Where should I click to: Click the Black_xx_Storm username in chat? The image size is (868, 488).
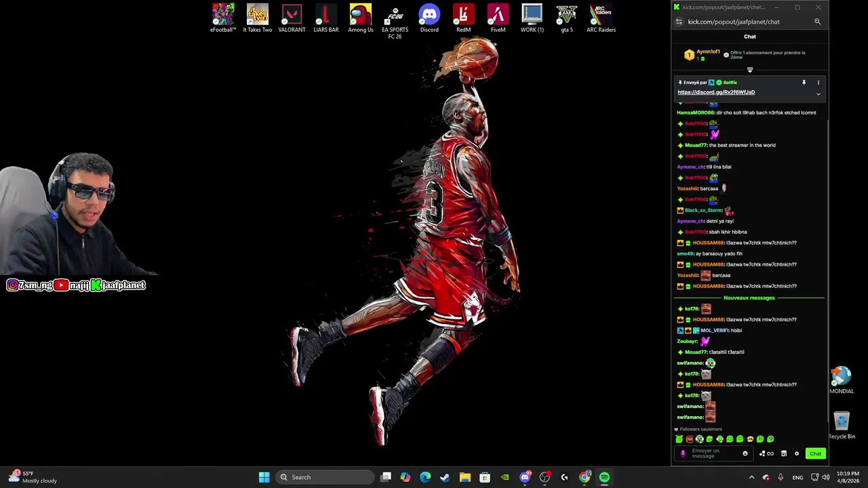click(704, 210)
